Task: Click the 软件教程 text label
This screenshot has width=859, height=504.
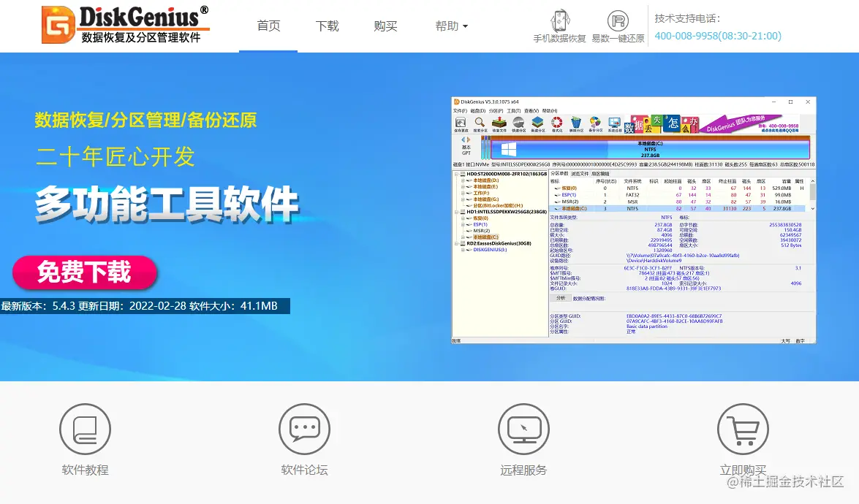Action: [x=85, y=470]
